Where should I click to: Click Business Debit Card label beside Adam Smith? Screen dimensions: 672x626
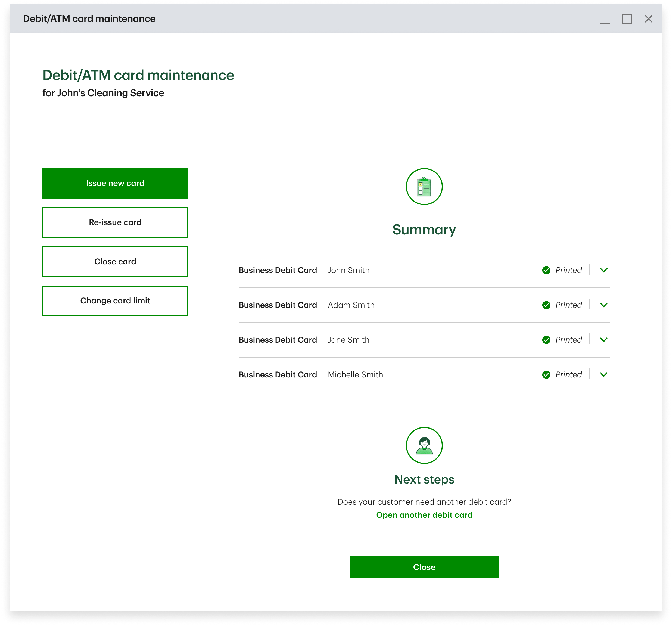(278, 305)
